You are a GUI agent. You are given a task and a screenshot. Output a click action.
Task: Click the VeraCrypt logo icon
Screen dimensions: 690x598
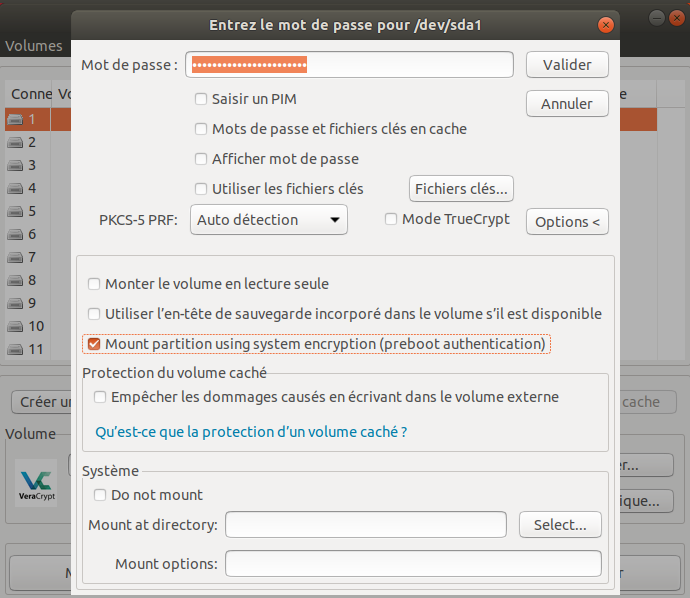(x=35, y=485)
